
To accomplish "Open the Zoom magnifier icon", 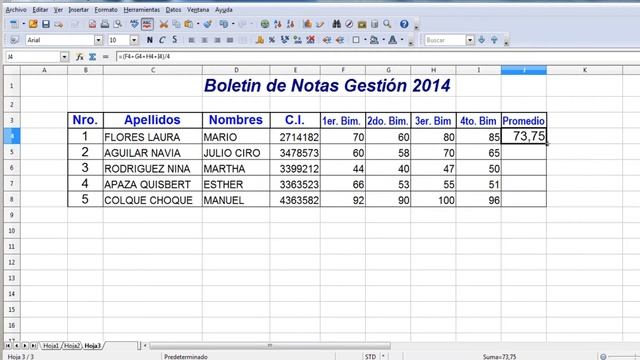I will [387, 24].
